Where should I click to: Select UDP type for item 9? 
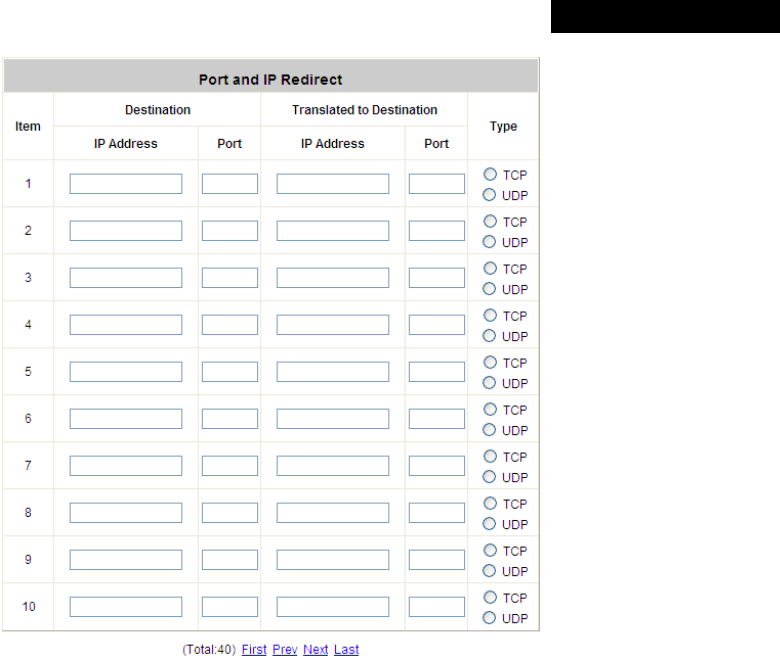[x=490, y=571]
